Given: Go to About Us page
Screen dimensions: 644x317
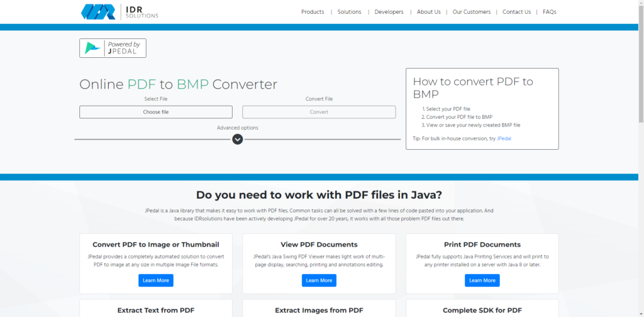Looking at the screenshot, I should [429, 12].
